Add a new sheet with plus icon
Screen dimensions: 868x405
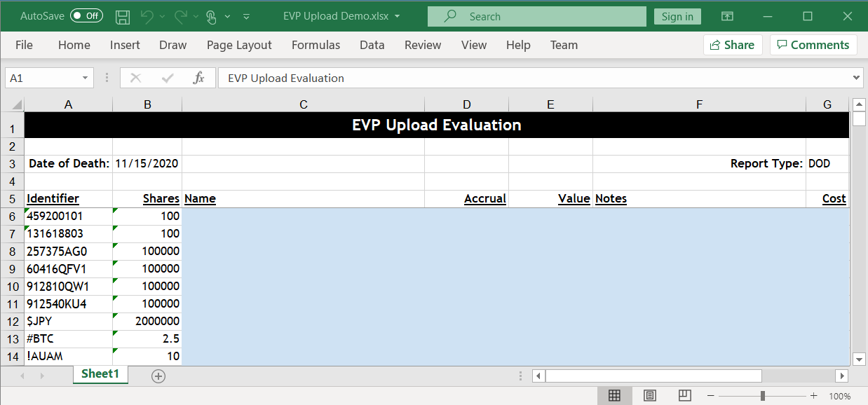(x=158, y=376)
